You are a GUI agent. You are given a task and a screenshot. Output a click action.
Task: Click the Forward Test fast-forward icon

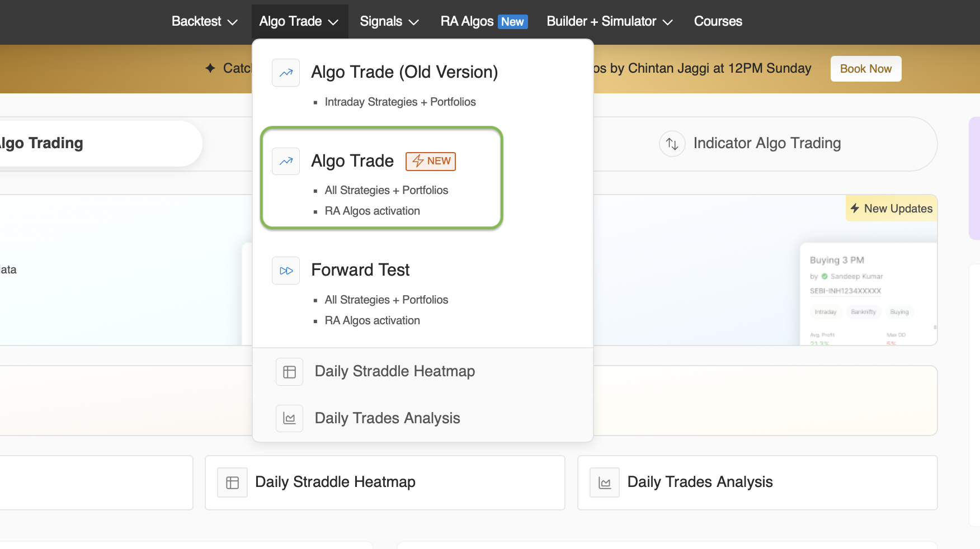[x=286, y=271]
